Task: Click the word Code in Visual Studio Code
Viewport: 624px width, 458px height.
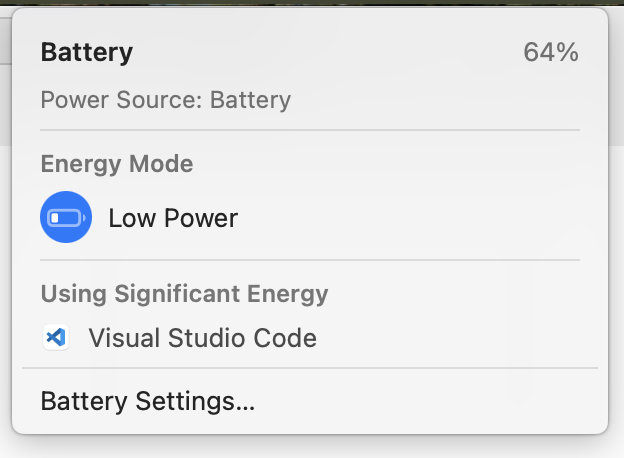Action: click(285, 338)
